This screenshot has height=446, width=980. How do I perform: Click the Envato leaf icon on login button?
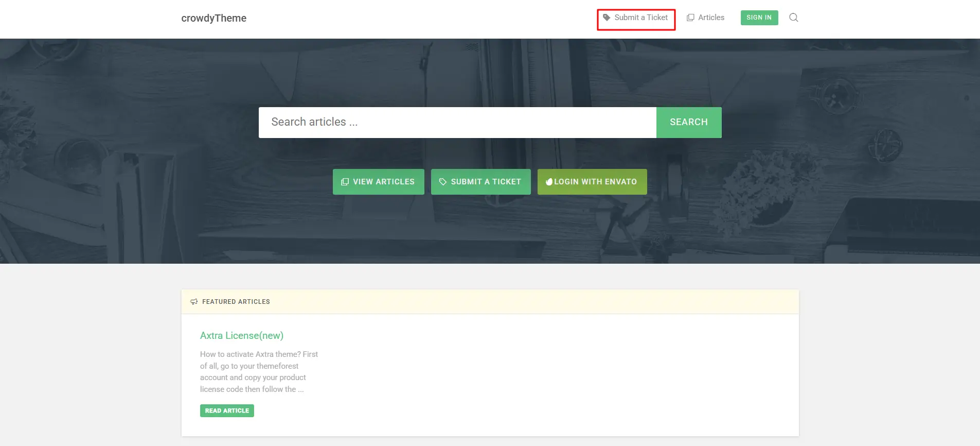point(549,182)
